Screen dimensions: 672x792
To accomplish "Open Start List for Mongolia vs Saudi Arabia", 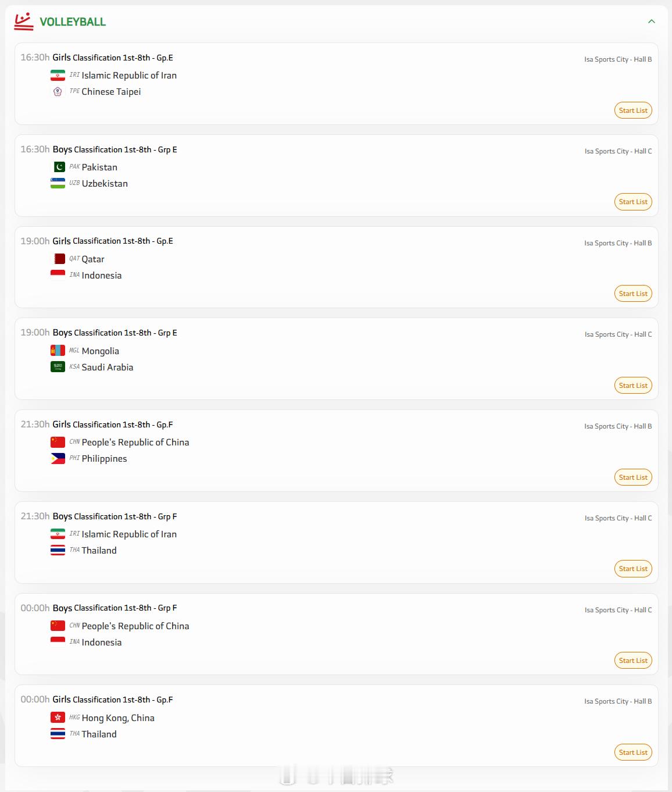I will pyautogui.click(x=633, y=386).
